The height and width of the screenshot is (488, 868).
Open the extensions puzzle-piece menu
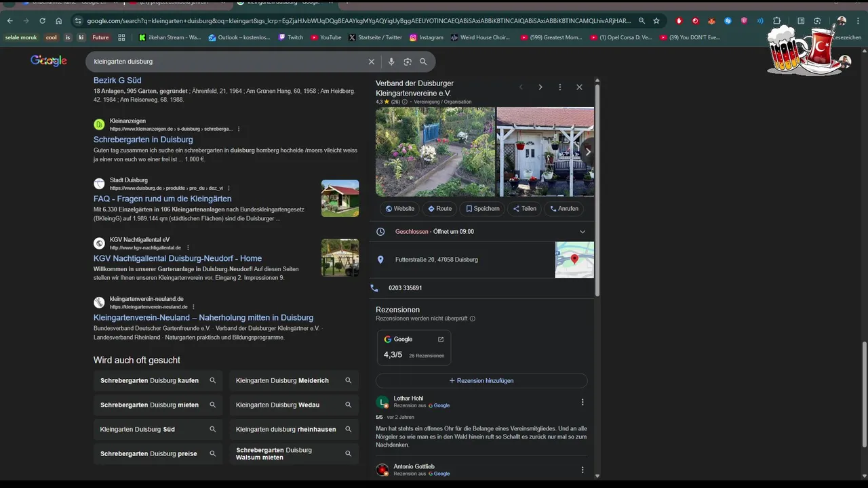(x=777, y=21)
